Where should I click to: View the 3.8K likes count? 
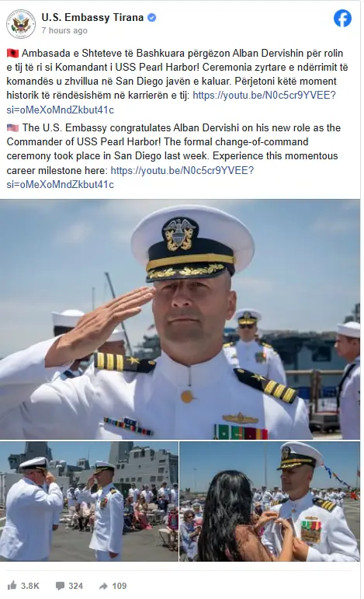(x=29, y=586)
